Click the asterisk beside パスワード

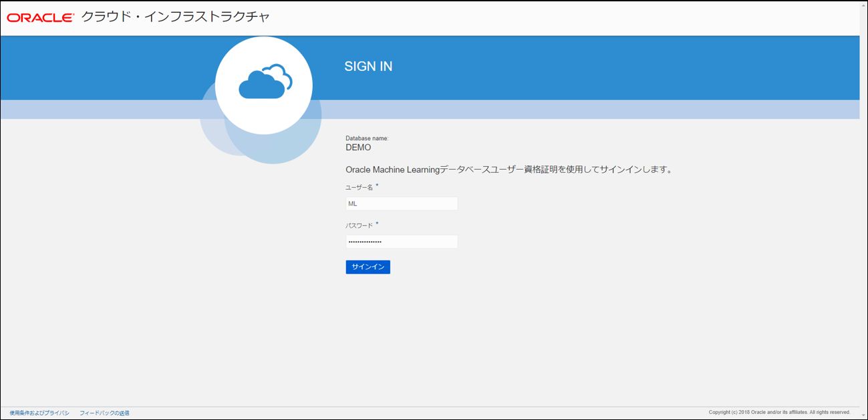pos(377,224)
